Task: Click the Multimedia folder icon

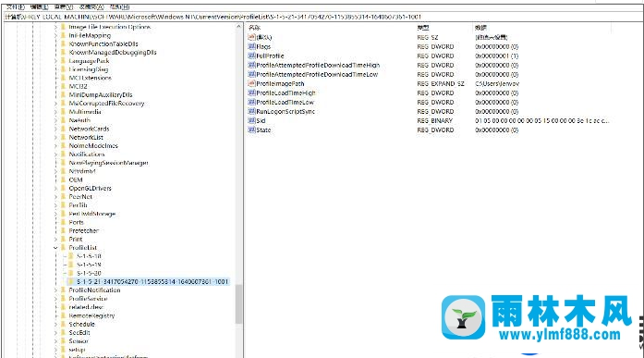Action: tap(63, 112)
